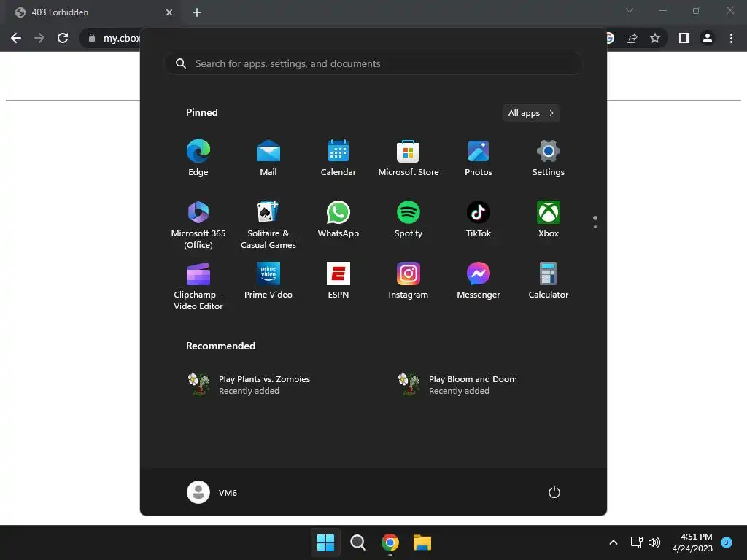747x560 pixels.
Task: Expand the All apps list
Action: click(531, 113)
